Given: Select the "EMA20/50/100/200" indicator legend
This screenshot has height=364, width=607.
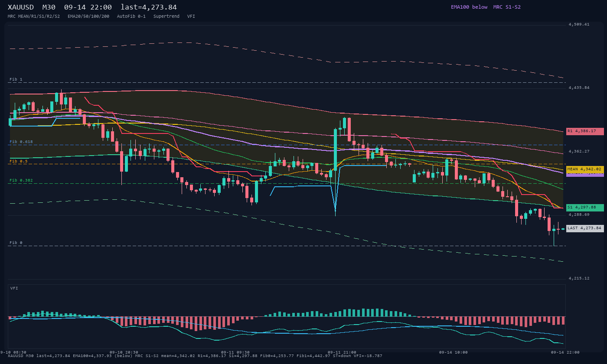Looking at the screenshot, I should 88,16.
